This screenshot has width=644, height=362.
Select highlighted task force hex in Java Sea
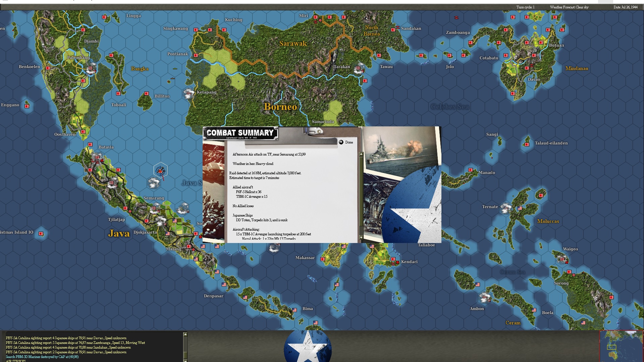(x=161, y=171)
